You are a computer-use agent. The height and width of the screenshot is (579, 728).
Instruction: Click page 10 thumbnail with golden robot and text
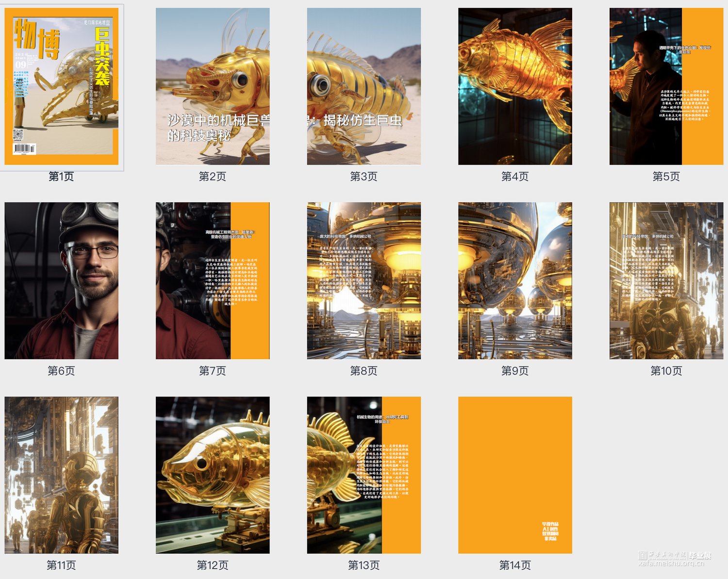click(x=666, y=281)
